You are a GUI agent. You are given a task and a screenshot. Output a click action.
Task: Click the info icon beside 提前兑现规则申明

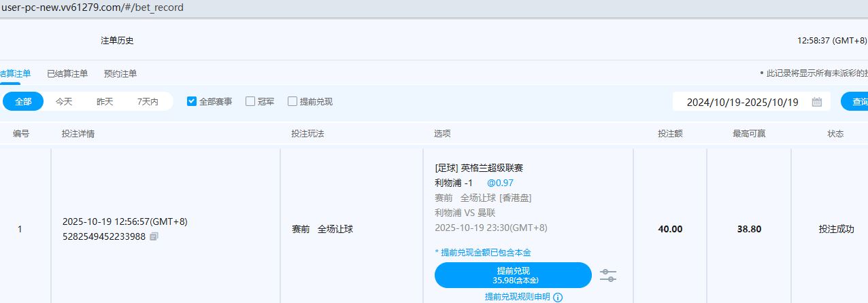[558, 297]
